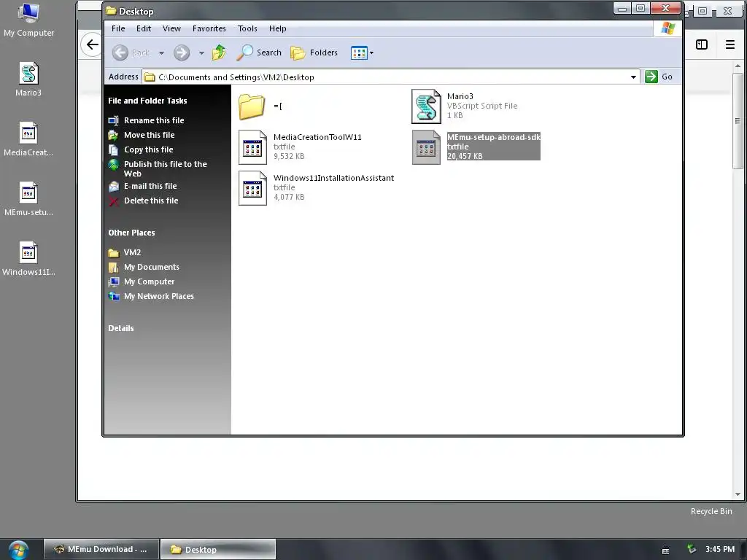Toggle the Folders pane button
747x560 pixels.
point(314,52)
